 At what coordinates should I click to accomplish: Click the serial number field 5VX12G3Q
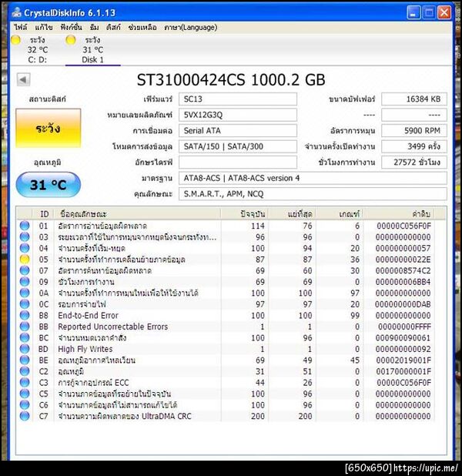point(238,115)
